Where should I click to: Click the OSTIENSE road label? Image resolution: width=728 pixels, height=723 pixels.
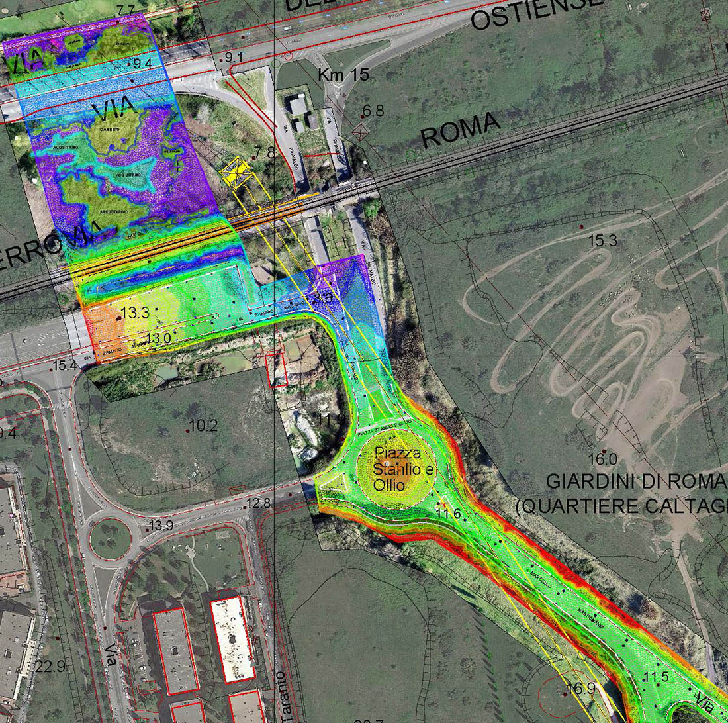537,13
